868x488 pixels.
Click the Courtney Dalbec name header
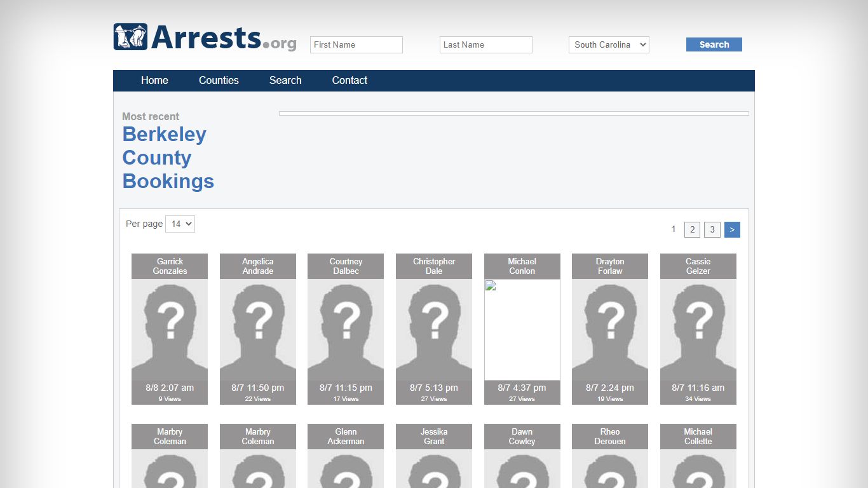346,266
